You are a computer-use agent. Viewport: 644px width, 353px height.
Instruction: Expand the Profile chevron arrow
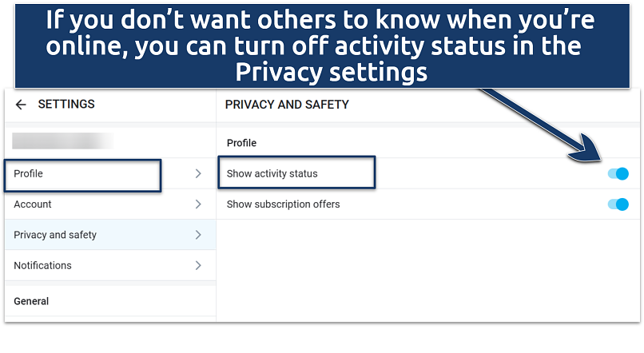198,173
